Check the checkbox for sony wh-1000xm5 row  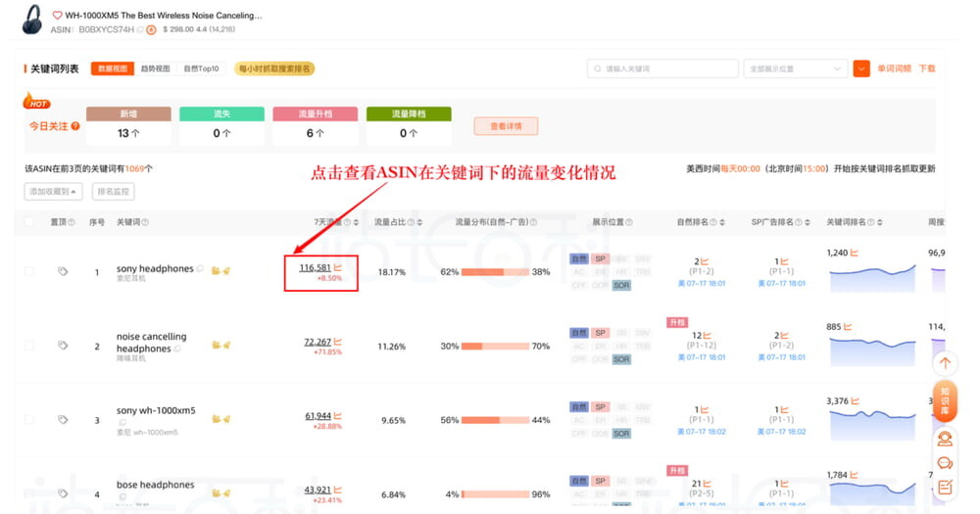pos(29,419)
